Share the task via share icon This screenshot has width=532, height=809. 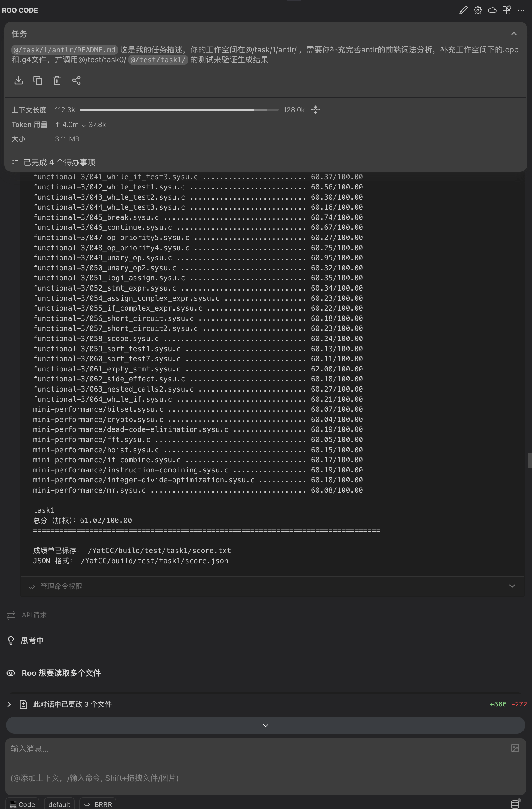pos(76,80)
